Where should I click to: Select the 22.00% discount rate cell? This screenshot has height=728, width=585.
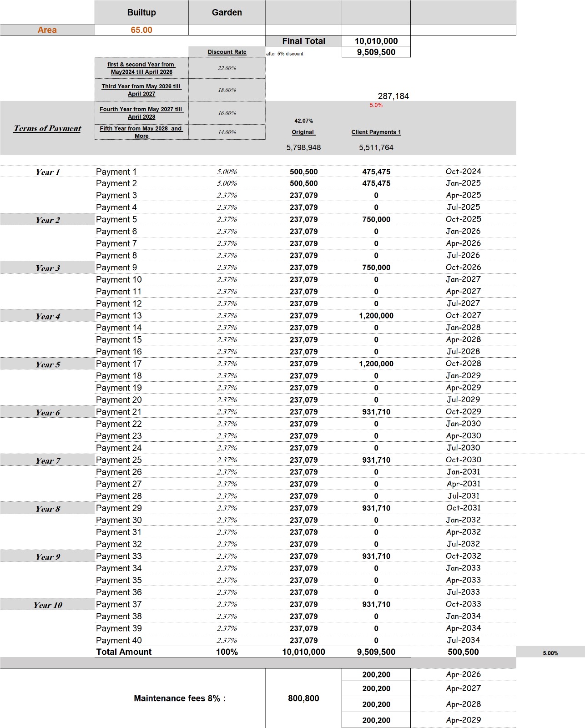click(227, 68)
